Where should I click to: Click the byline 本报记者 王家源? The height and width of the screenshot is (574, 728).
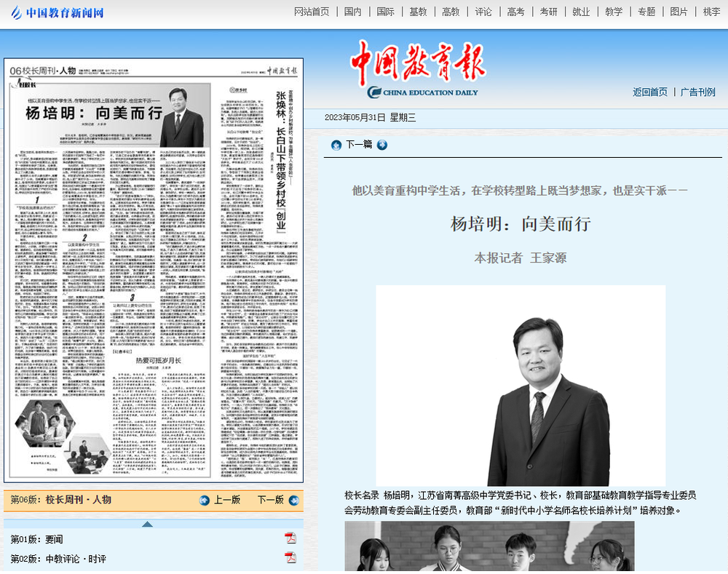pyautogui.click(x=521, y=258)
